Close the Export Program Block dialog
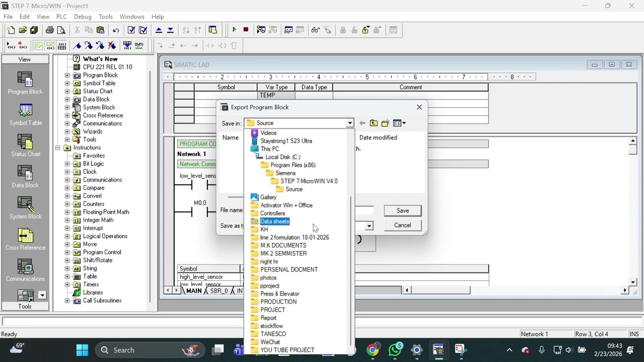Image resolution: width=644 pixels, height=362 pixels. tap(419, 107)
